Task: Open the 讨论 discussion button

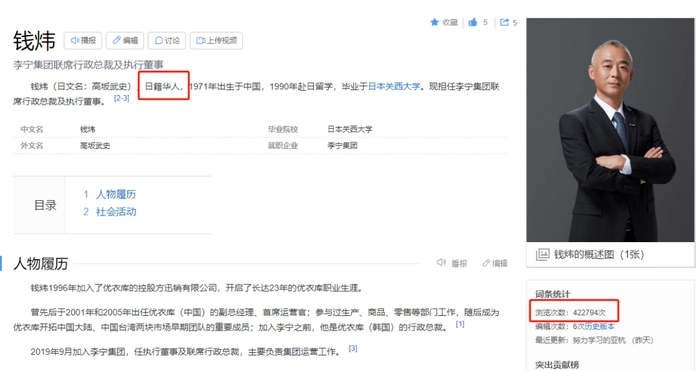Action: point(167,41)
